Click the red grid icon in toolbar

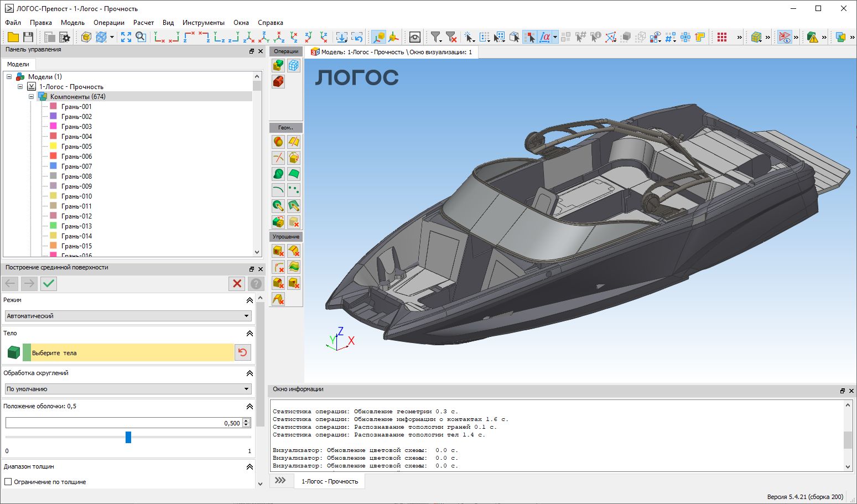[x=722, y=37]
